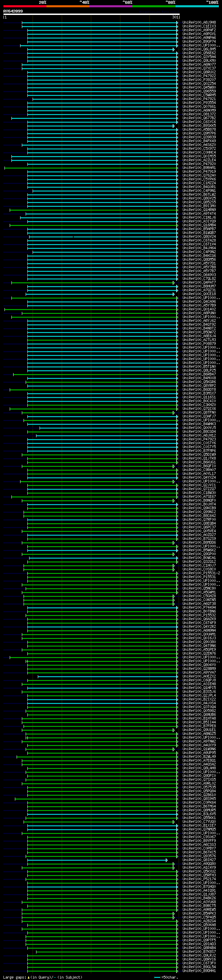Open hit UniRef100_Q07661
The height and width of the screenshot is (980, 222).
click(x=199, y=106)
